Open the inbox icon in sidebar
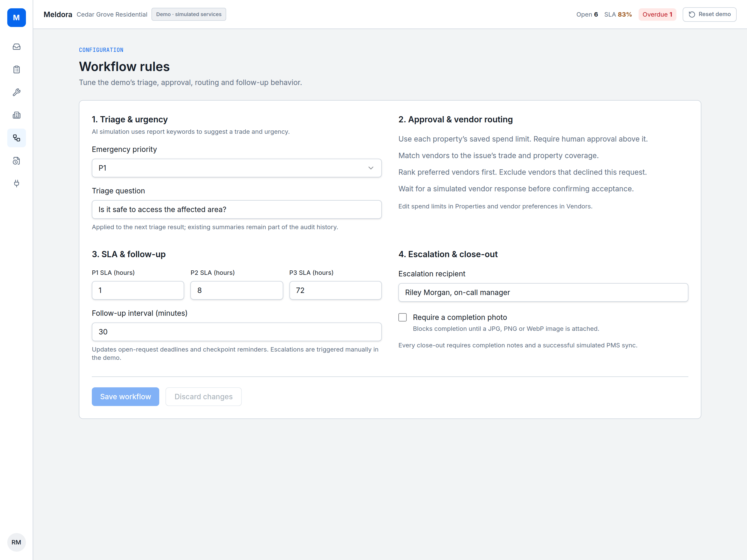 coord(17,47)
